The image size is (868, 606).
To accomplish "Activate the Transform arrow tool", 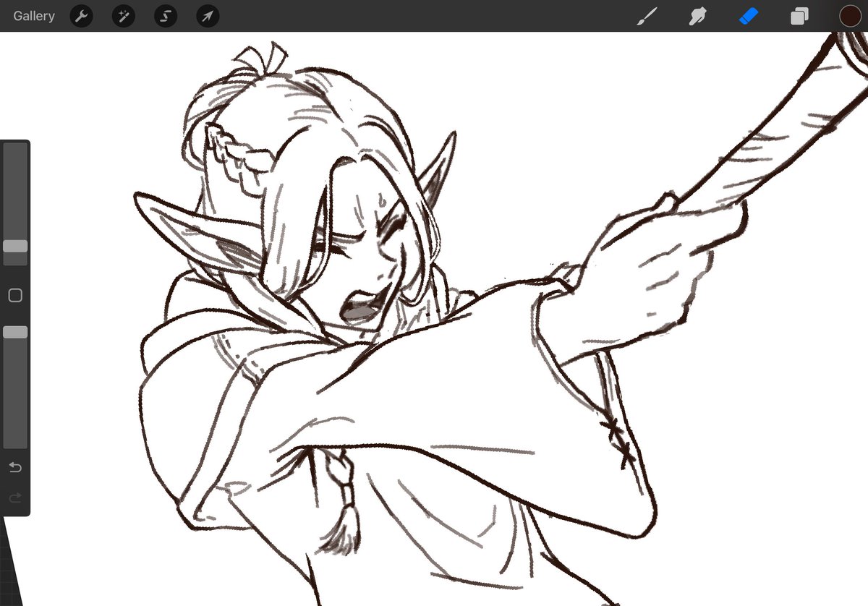I will point(208,16).
